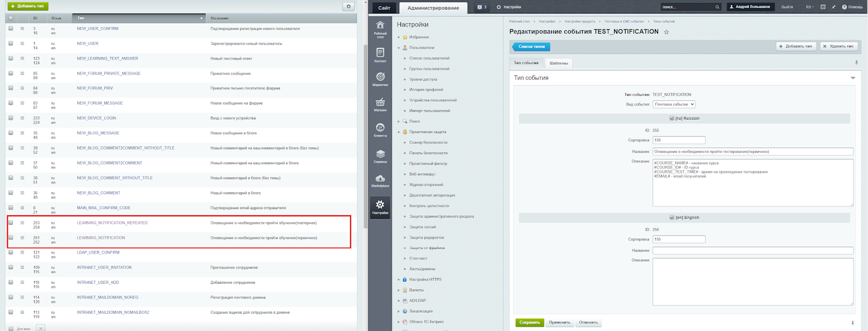The width and height of the screenshot is (868, 331).
Task: Open the Вид события dropdown
Action: 674,104
